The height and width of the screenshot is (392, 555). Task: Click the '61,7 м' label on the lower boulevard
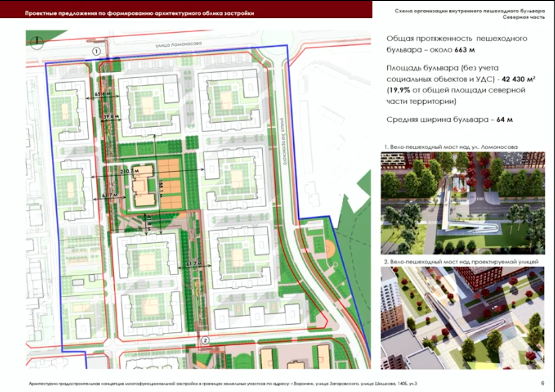[194, 264]
